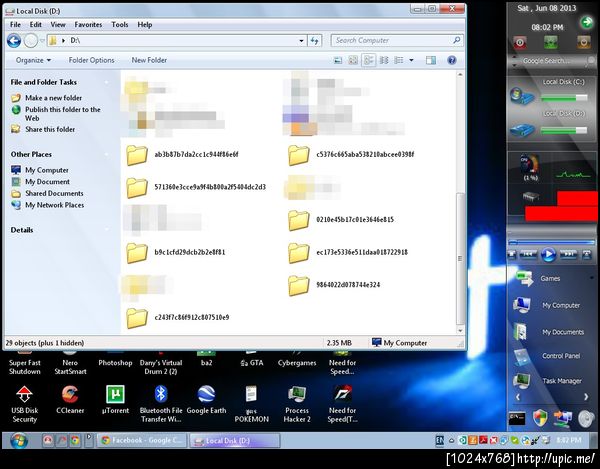Screen dimensions: 600x469
Task: Open the File menu
Action: tap(15, 24)
